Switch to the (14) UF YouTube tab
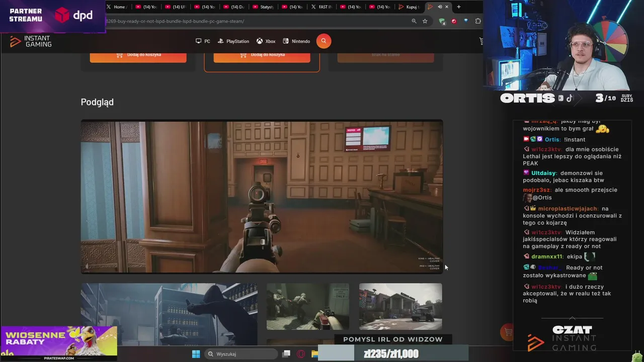 pyautogui.click(x=176, y=7)
